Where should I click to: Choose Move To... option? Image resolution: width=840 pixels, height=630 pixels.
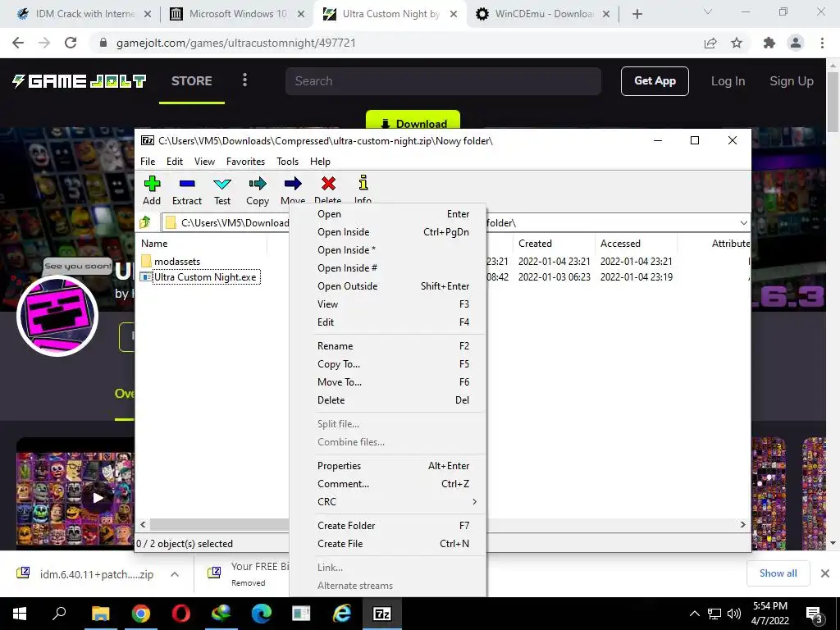[387, 382]
